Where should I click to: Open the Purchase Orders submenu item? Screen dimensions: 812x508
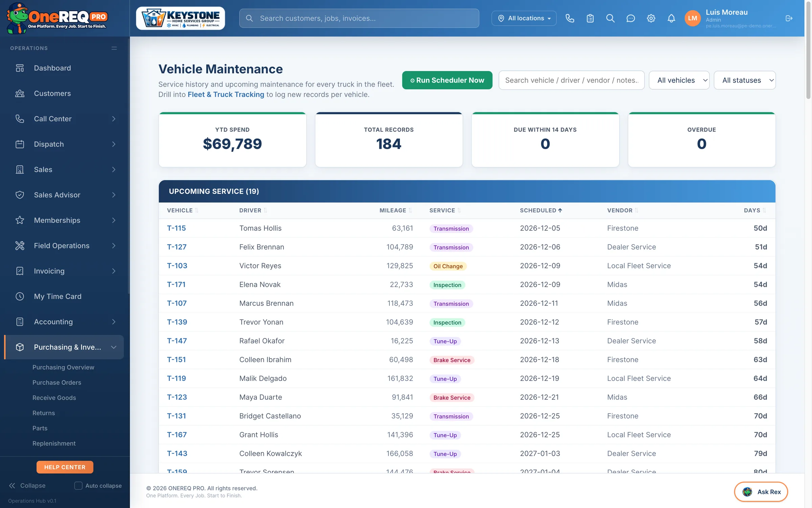57,383
